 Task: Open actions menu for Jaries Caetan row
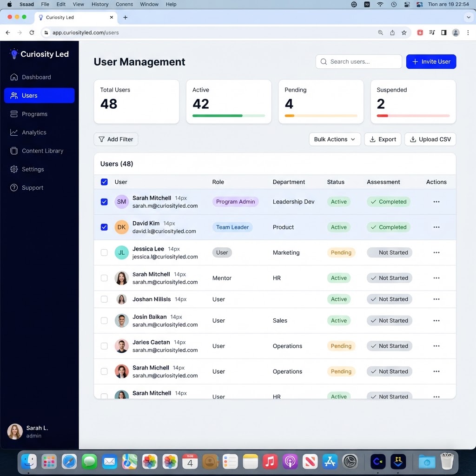pos(436,346)
